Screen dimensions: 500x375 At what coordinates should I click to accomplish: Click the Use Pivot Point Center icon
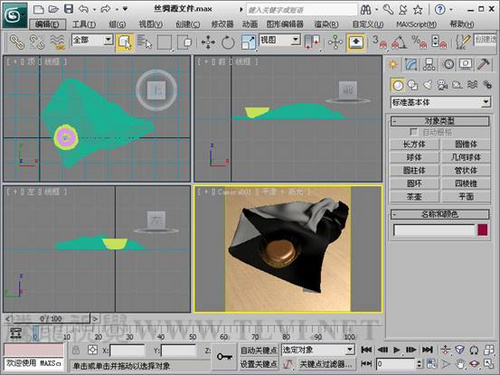[x=312, y=43]
